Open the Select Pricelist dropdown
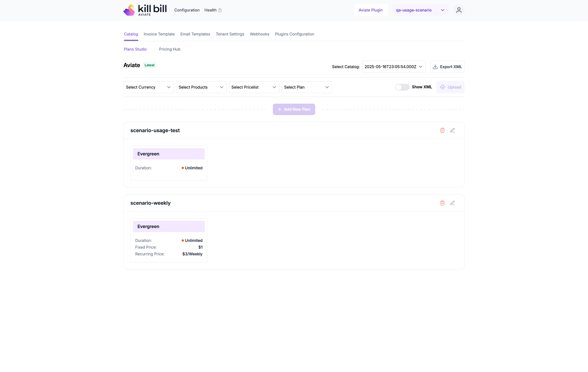The height and width of the screenshot is (372, 588). pos(254,87)
